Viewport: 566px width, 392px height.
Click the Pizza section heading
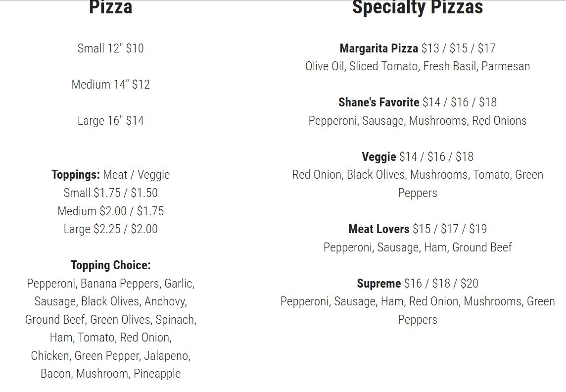click(110, 8)
